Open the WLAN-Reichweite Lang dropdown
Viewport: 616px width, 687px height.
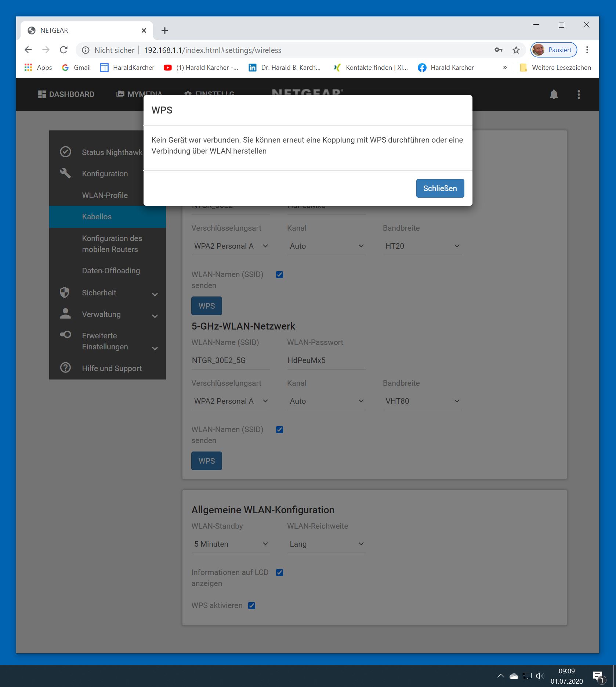pyautogui.click(x=326, y=544)
